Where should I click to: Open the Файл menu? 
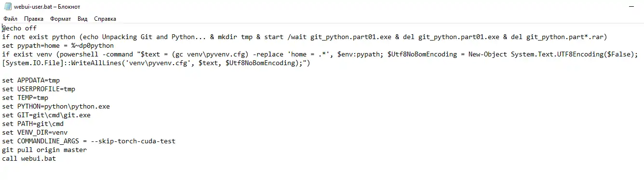pyautogui.click(x=10, y=19)
